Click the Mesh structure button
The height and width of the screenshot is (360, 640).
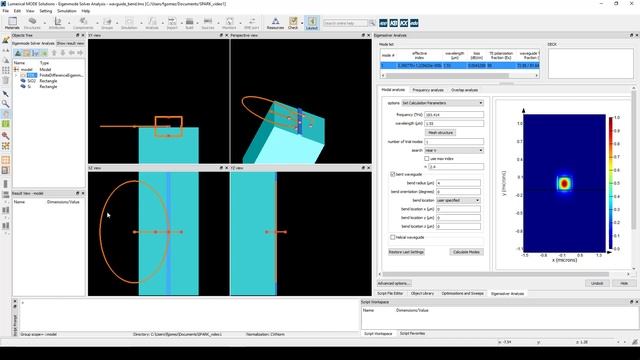[440, 133]
